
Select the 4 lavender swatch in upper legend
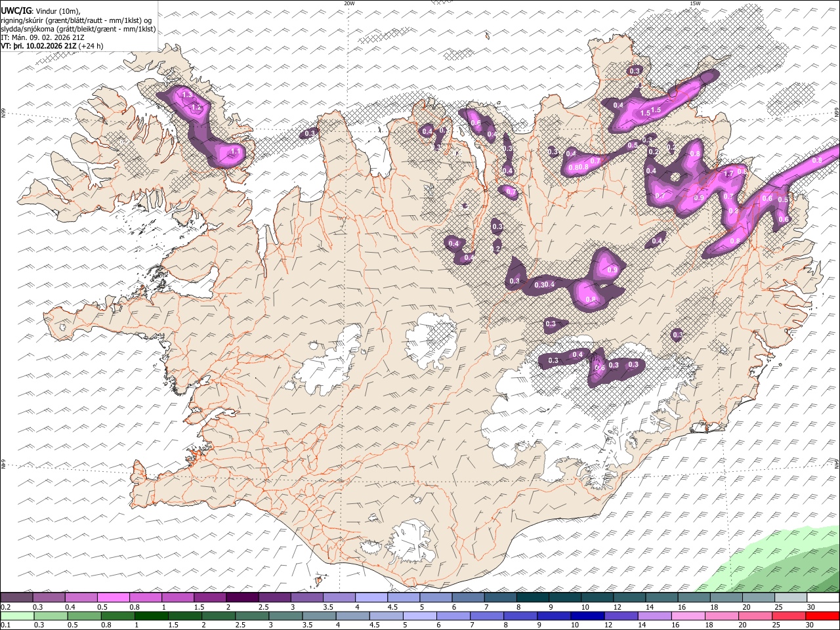[x=371, y=597]
